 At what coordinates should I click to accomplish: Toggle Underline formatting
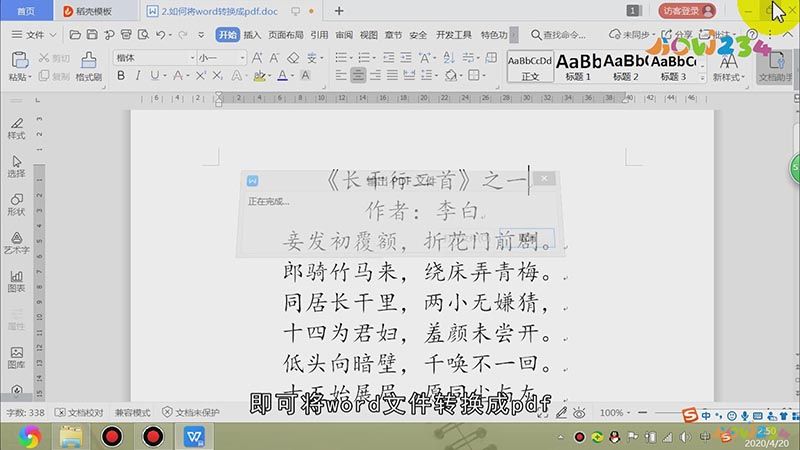tap(155, 76)
